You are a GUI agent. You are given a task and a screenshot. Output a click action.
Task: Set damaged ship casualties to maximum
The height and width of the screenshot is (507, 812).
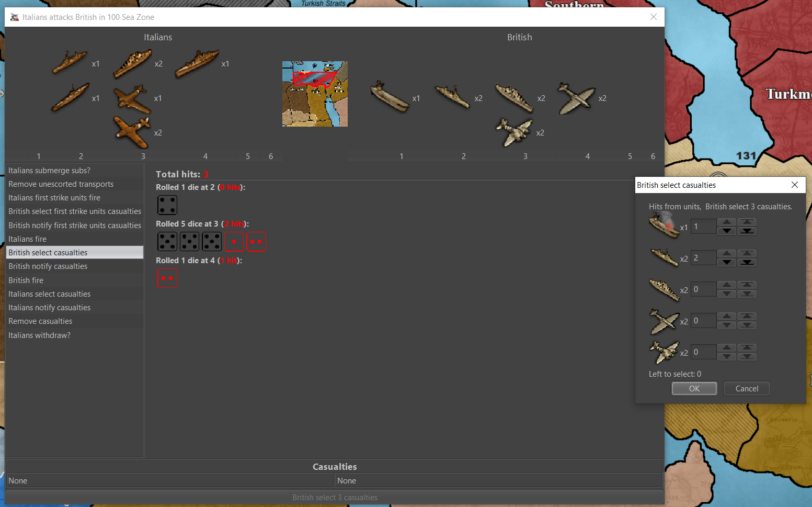(747, 222)
